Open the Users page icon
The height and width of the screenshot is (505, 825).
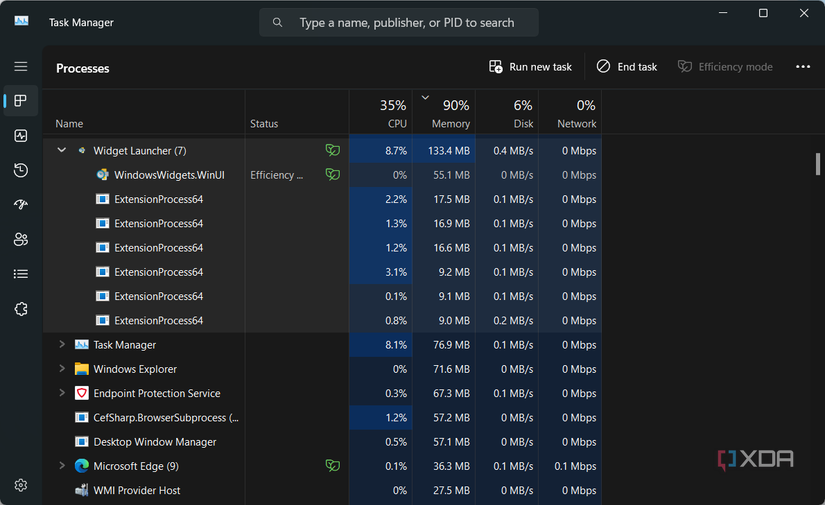[20, 239]
